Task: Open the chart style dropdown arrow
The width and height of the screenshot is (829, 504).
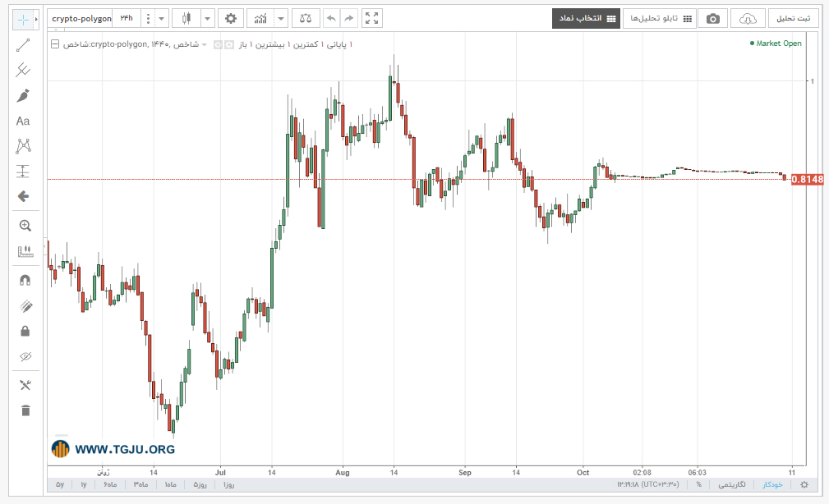Action: click(x=207, y=19)
